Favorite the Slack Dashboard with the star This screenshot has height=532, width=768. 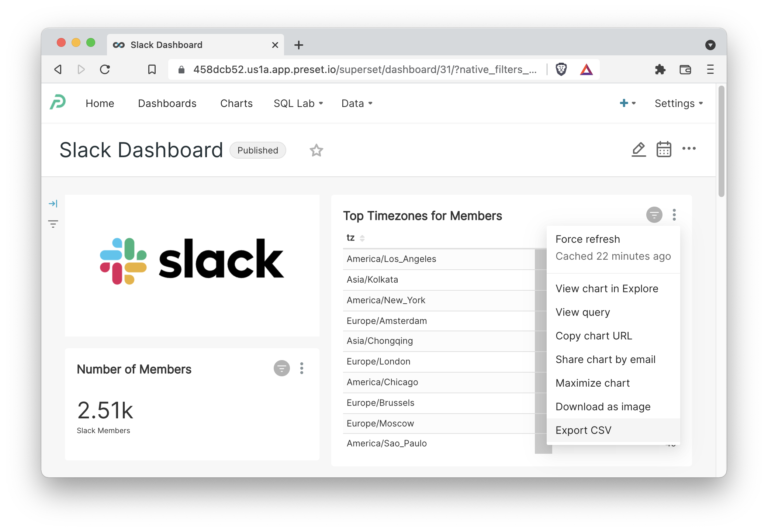(x=316, y=151)
